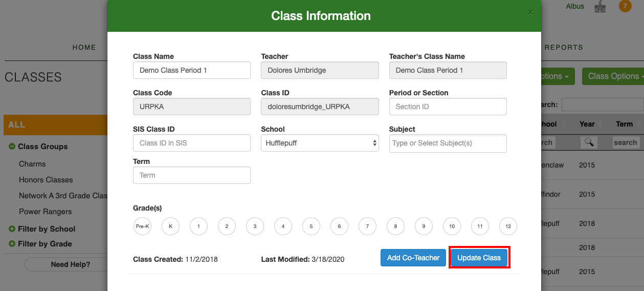Expand Filter by Grade plus icon
Viewport: 644px width, 291px height.
click(12, 244)
